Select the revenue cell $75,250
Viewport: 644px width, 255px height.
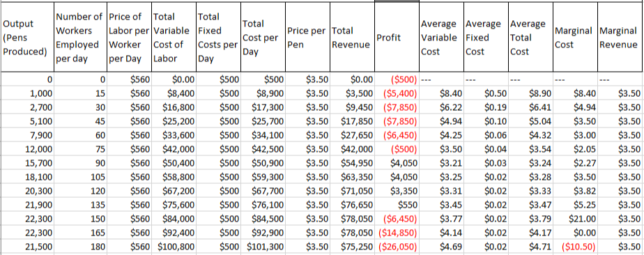point(352,247)
